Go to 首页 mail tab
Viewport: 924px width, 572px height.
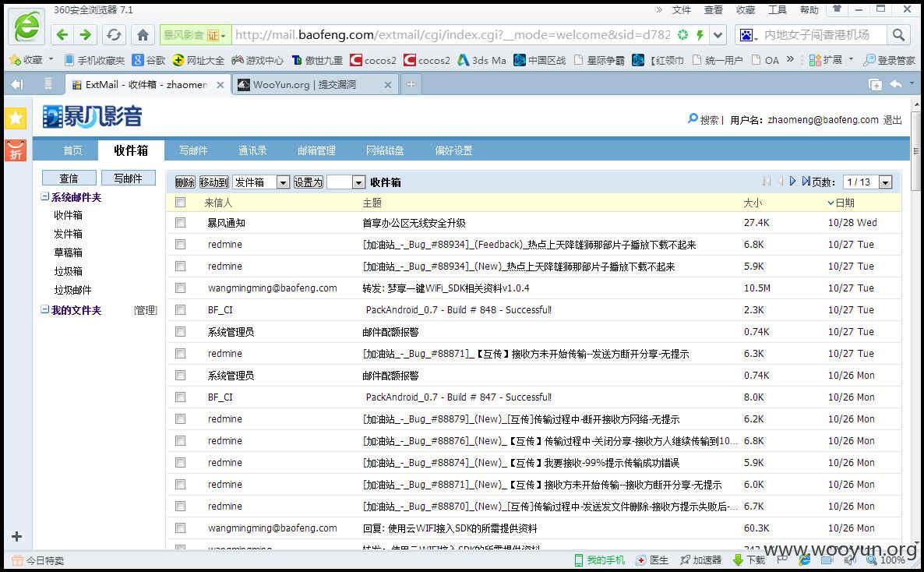click(x=72, y=150)
